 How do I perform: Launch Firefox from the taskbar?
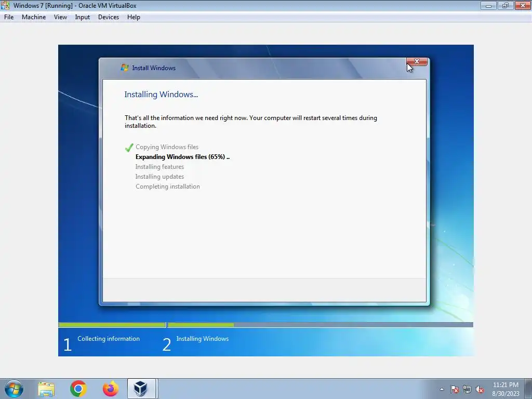click(x=111, y=389)
